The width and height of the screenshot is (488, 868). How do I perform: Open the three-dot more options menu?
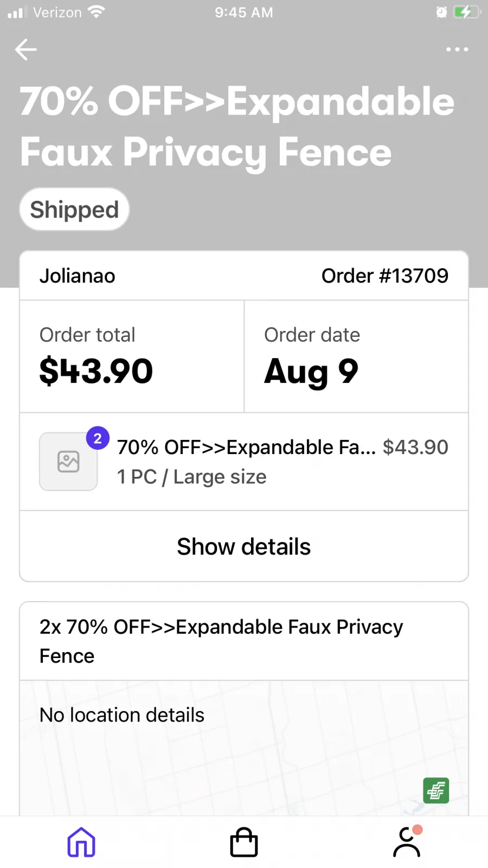click(457, 49)
